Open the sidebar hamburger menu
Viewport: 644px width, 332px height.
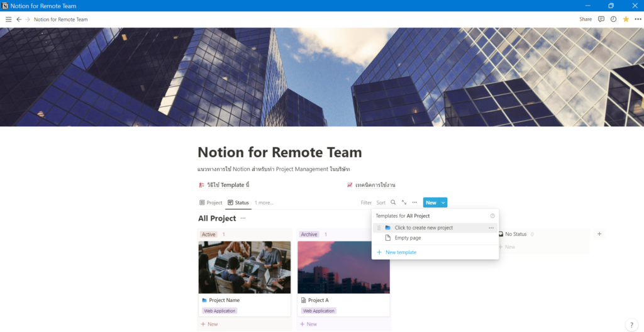(x=8, y=19)
